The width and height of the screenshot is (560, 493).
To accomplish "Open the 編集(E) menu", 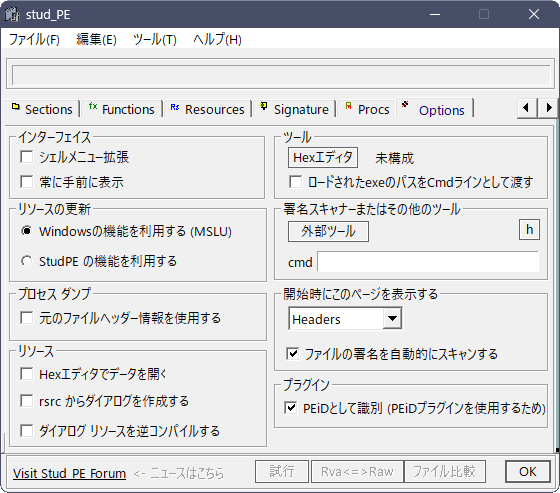I will click(96, 39).
